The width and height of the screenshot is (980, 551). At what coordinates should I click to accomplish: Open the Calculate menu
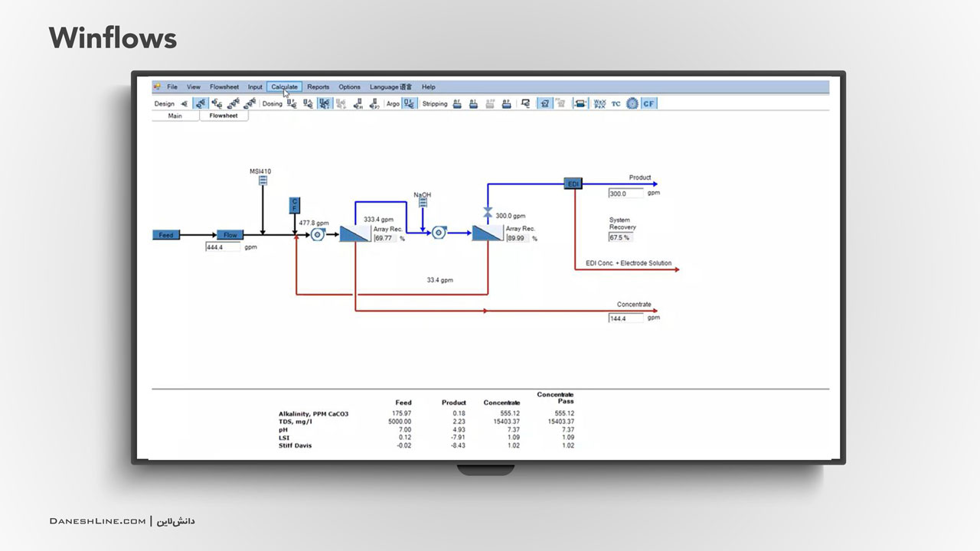point(284,87)
